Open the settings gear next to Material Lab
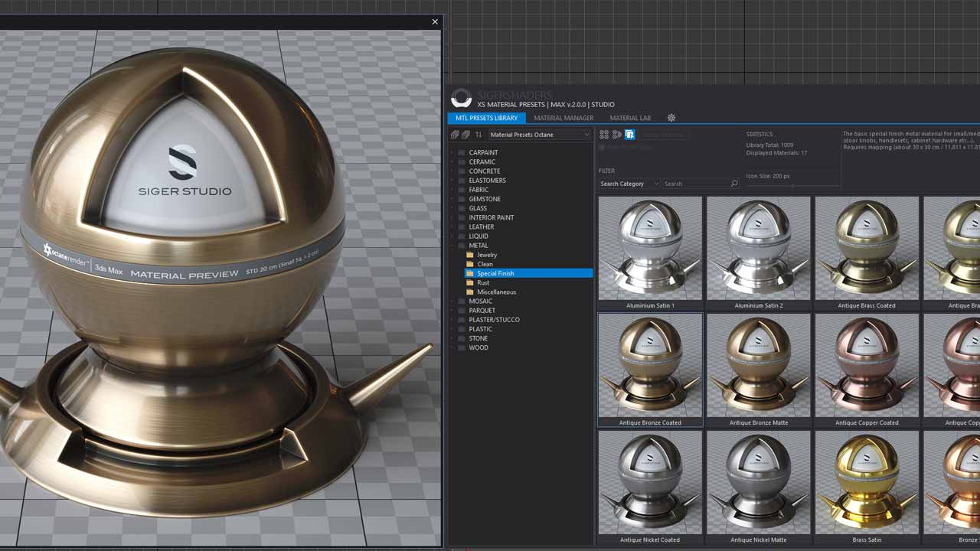Screen dimensions: 980x551 (671, 118)
